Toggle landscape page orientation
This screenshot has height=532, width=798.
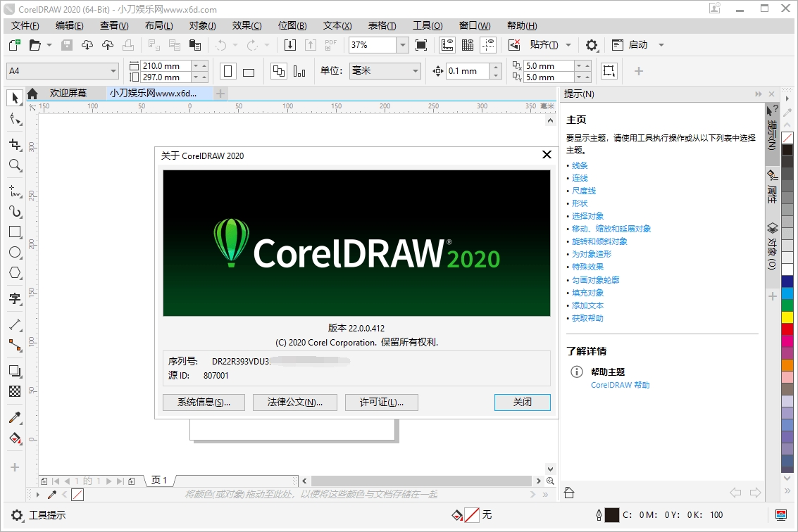tap(249, 72)
